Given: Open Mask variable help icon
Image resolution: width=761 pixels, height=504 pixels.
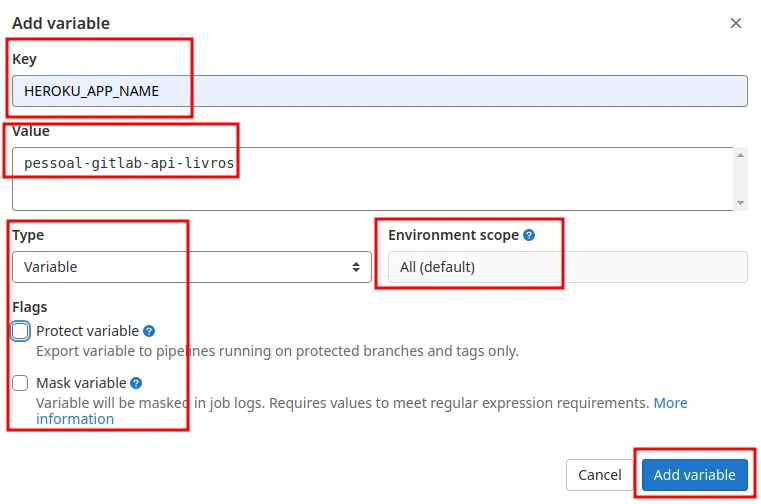Looking at the screenshot, I should 136,383.
